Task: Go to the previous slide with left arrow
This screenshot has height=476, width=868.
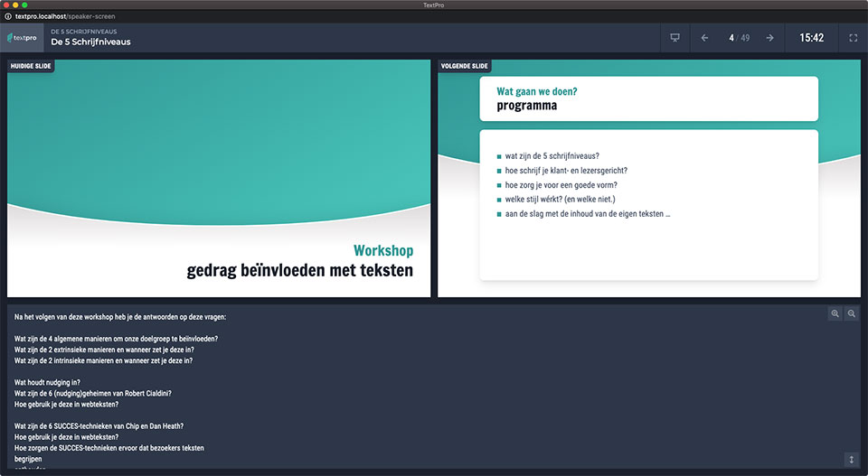Action: point(704,38)
